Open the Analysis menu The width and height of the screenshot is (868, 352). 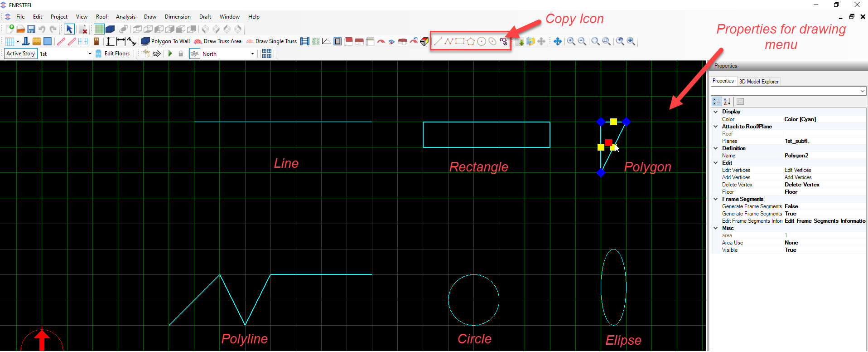coord(125,17)
